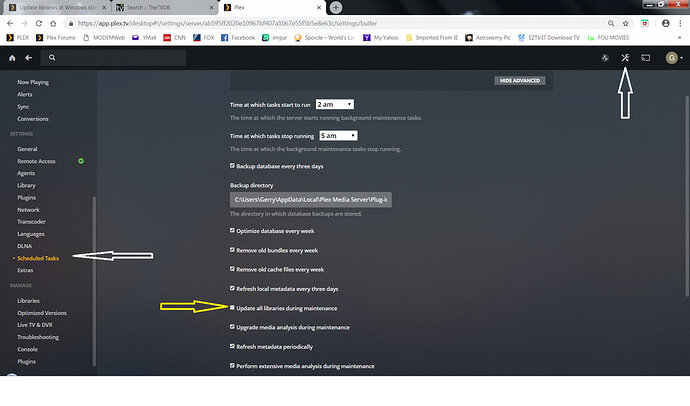The image size is (690, 406).
Task: Click the sidebar vertical scrollbar
Action: coord(94,281)
